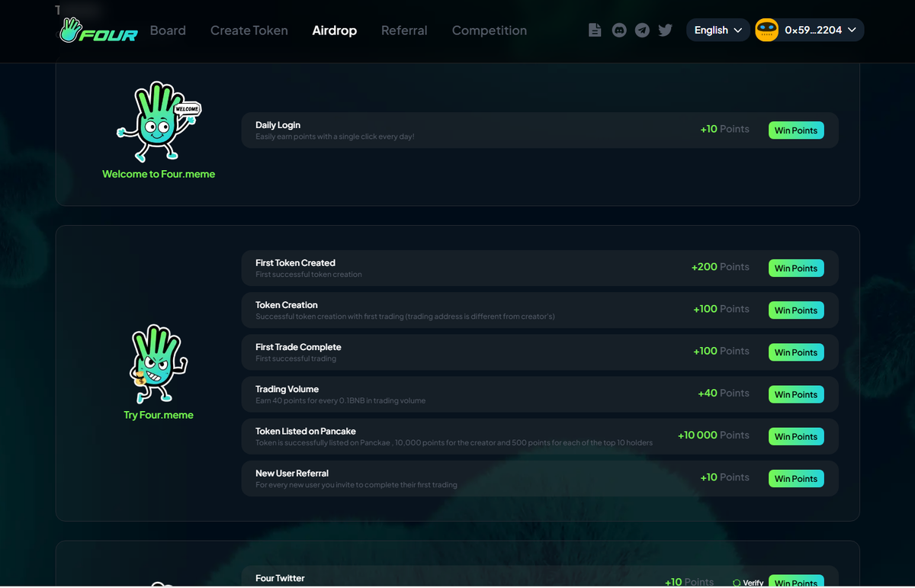Click Win Points for Token Creation

pyautogui.click(x=796, y=310)
